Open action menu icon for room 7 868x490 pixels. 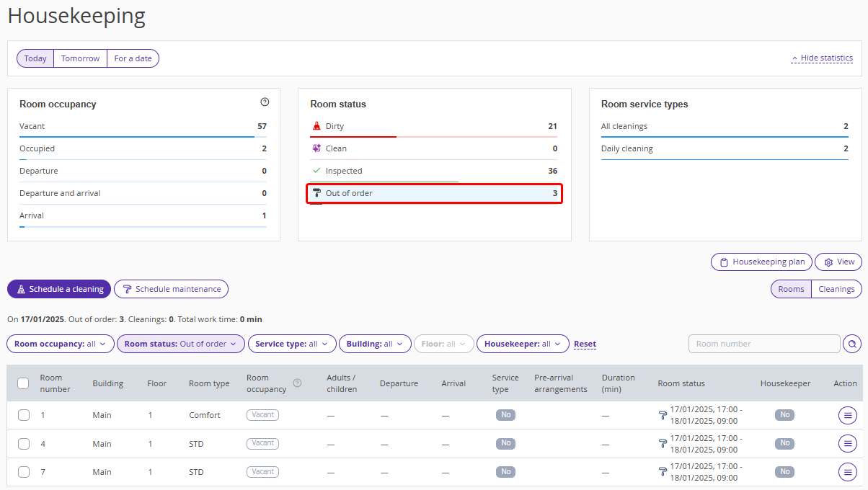(848, 472)
